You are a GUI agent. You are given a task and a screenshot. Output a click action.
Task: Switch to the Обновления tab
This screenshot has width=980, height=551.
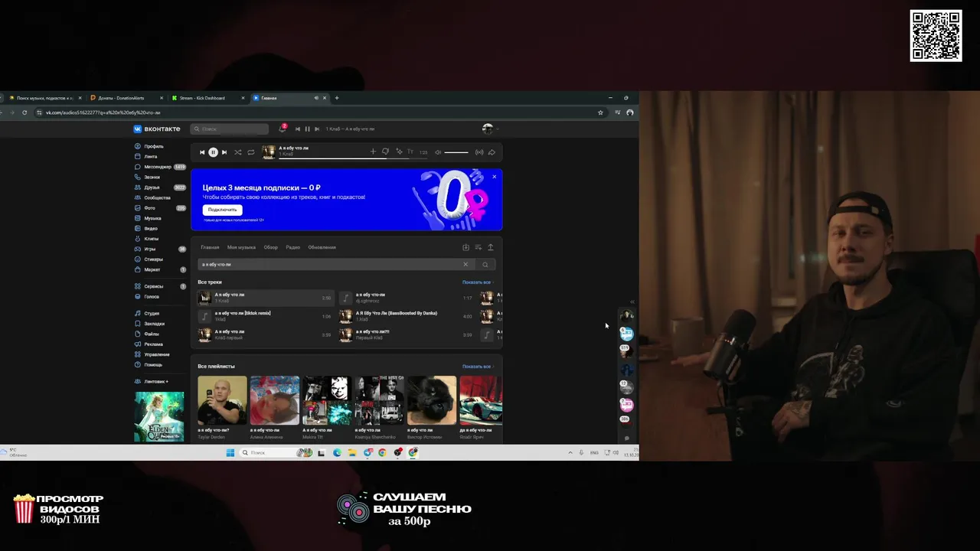tap(322, 247)
